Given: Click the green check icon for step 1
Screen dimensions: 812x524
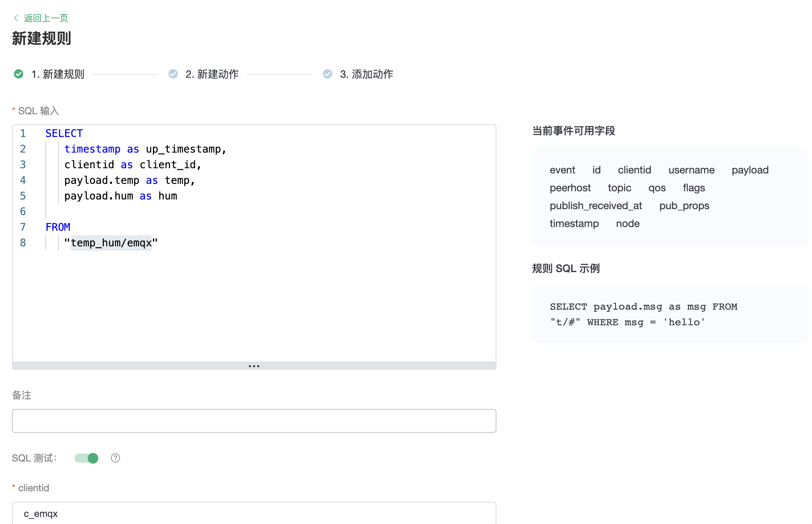Looking at the screenshot, I should coord(19,74).
